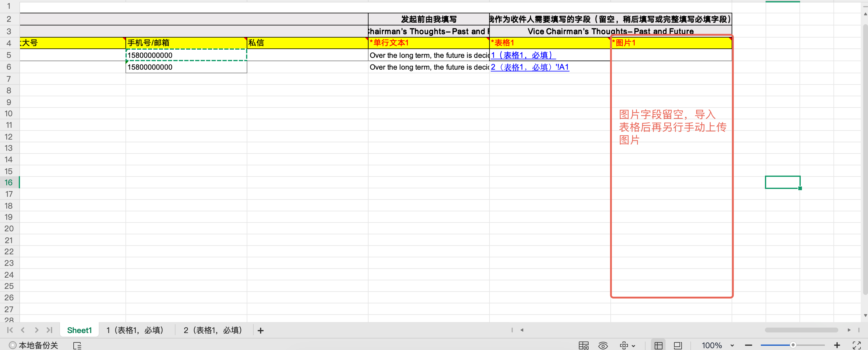Click the zoom out minus icon
Screen dimensions: 868x350
749,345
